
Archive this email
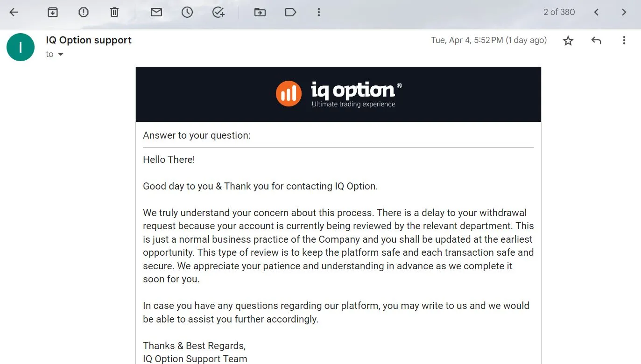[53, 13]
